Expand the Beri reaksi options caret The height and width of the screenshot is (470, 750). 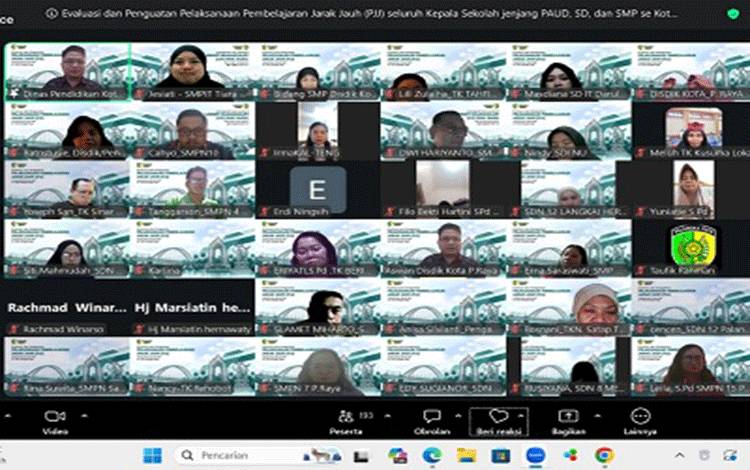(520, 416)
